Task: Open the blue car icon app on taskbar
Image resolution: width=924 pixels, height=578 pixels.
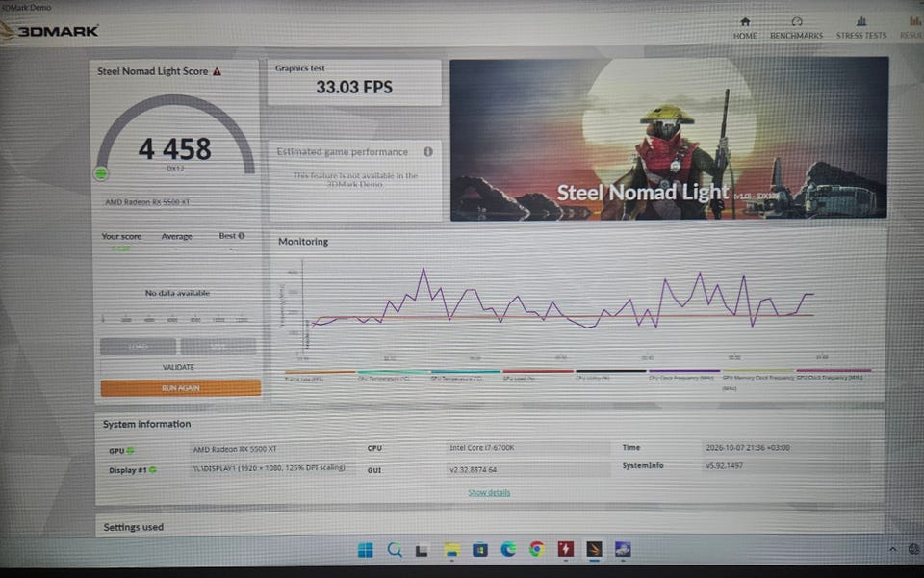Action: 623,549
